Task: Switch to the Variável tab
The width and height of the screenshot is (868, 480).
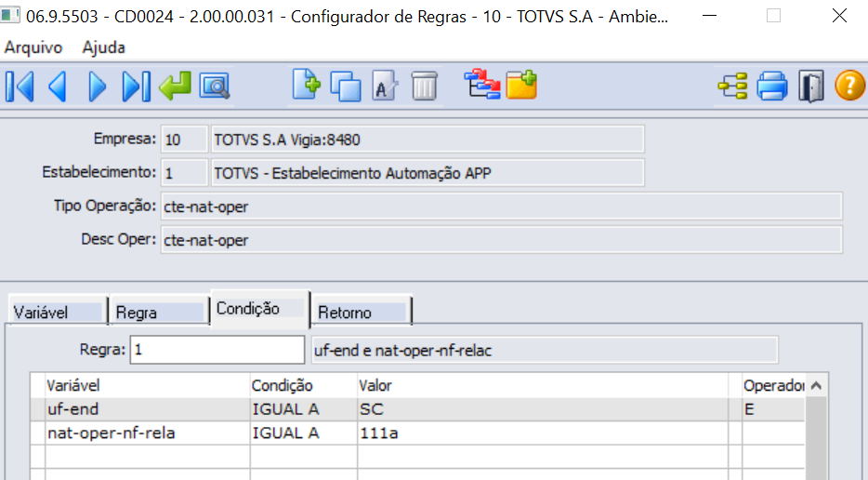Action: (x=58, y=312)
